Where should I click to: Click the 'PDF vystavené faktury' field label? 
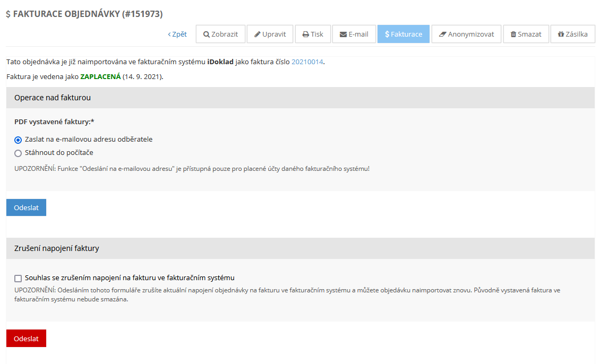(x=54, y=122)
